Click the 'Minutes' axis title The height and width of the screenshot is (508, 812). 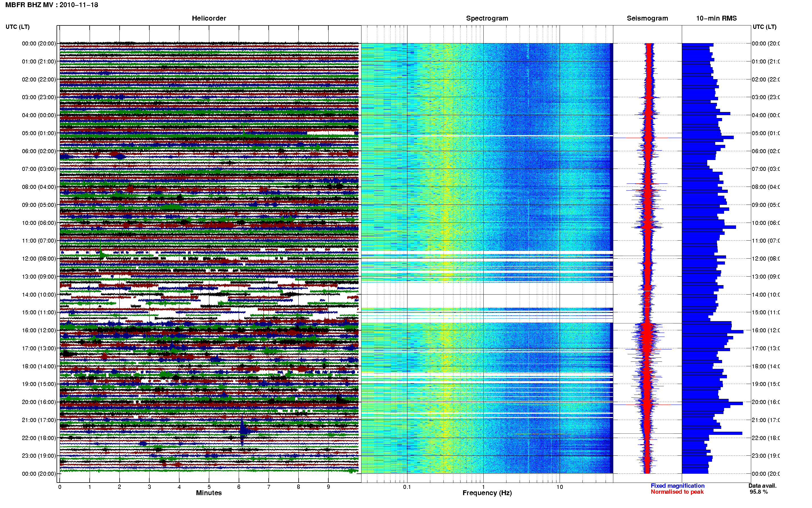(209, 493)
